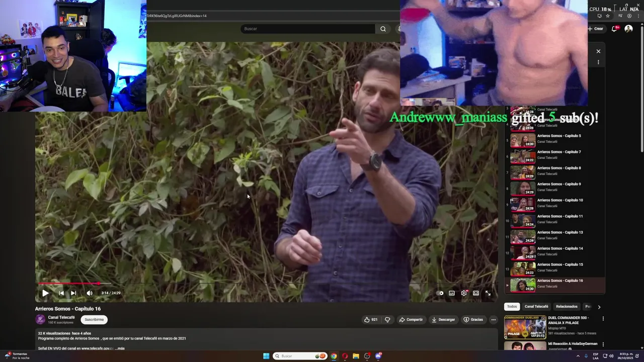Image resolution: width=644 pixels, height=362 pixels.
Task: Select Arrieros Somos - Capítulo 7 in playlist
Action: 555,156
